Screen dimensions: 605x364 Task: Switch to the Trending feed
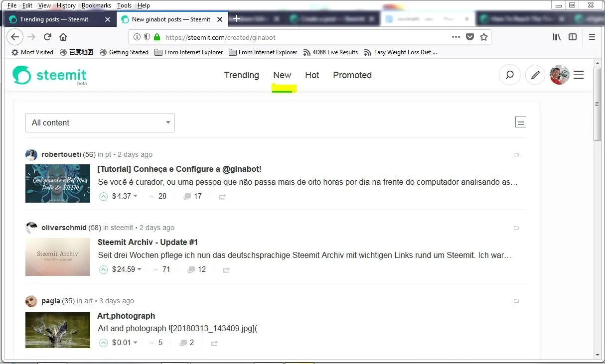(x=241, y=75)
